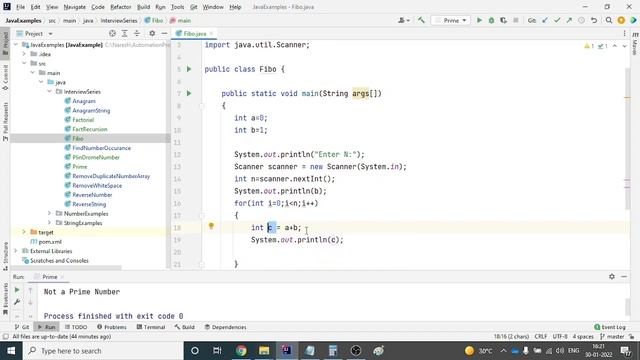This screenshot has height=360, width=640.
Task: Click the yellow intention lightbulb
Action: tap(211, 226)
